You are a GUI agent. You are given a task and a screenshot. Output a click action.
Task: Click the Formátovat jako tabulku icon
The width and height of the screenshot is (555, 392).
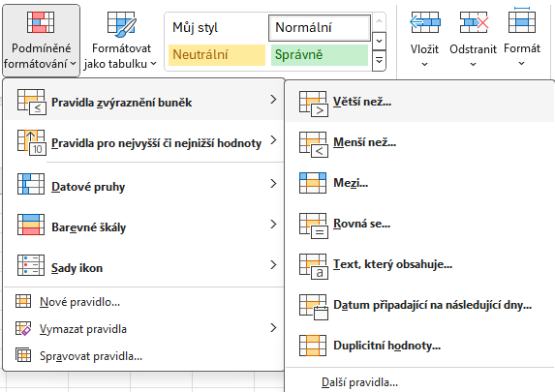(122, 24)
